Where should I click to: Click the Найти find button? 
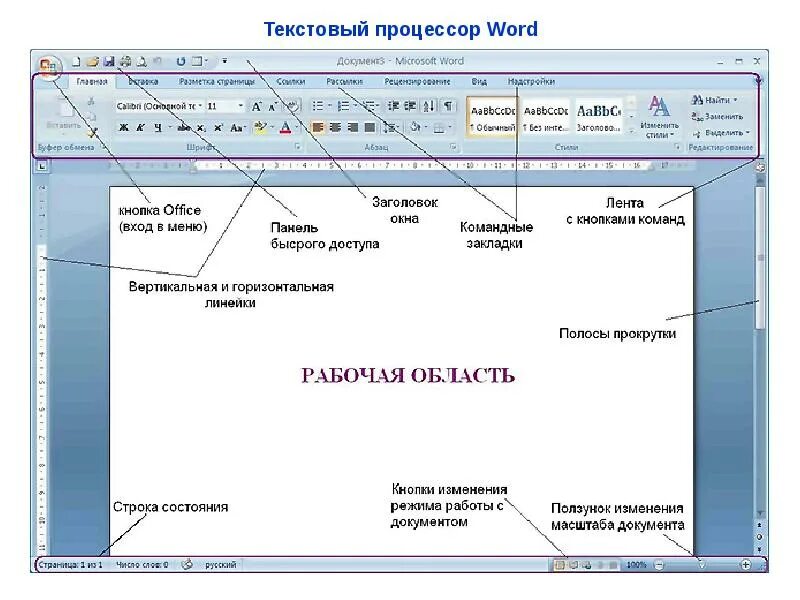point(714,101)
